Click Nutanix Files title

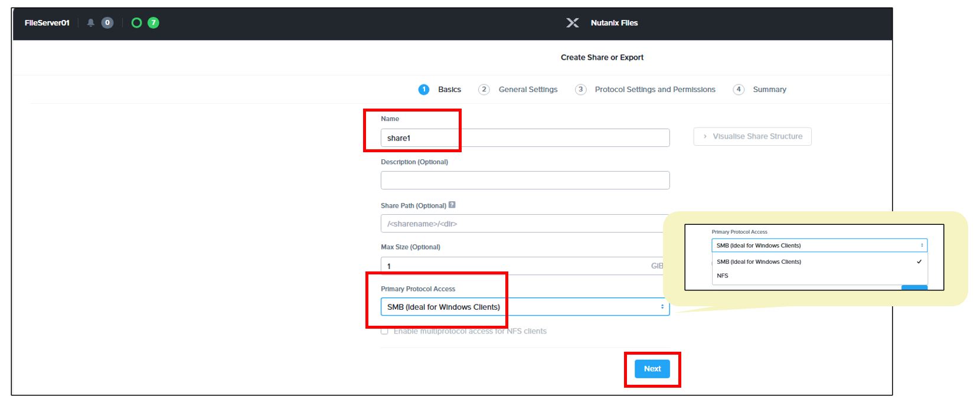coord(614,23)
